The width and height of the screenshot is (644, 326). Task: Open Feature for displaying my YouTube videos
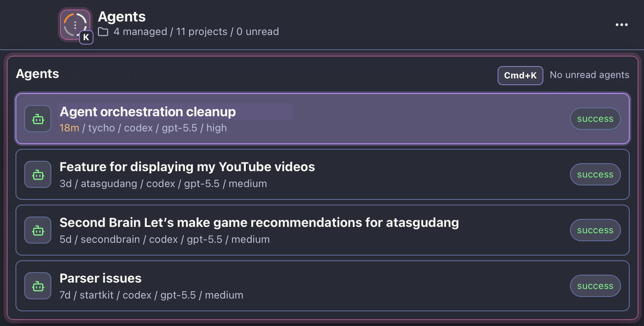[x=323, y=174]
